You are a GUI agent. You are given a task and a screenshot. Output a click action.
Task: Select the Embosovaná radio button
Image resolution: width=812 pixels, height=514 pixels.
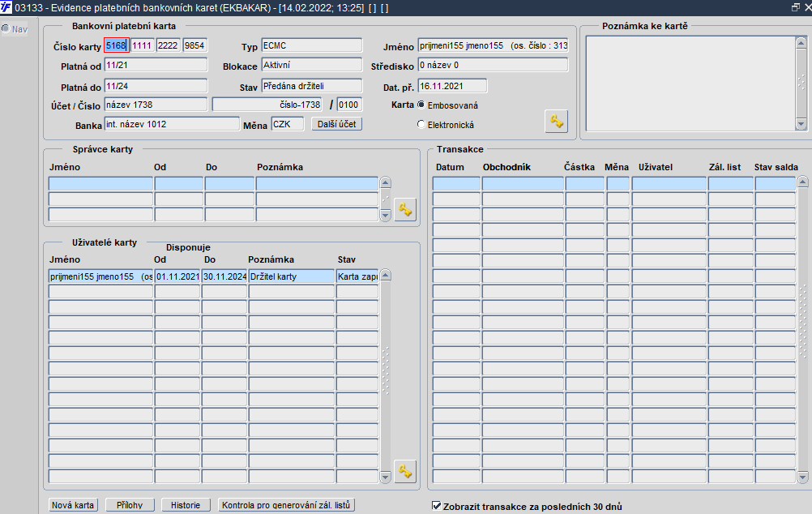click(x=421, y=105)
